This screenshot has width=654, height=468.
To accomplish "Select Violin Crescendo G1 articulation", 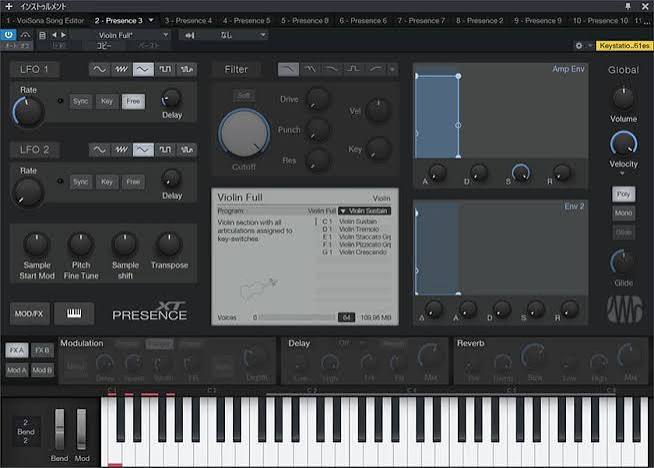I will (355, 252).
